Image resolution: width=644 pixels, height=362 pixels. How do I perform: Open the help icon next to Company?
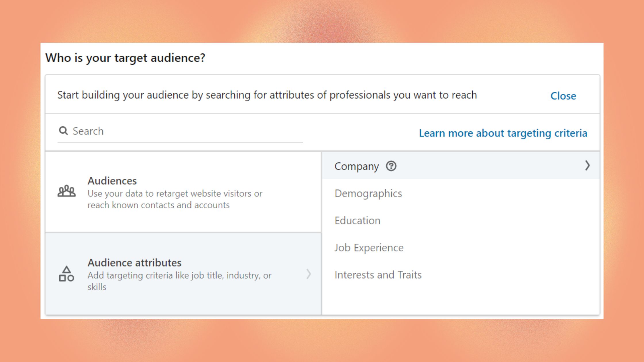point(391,166)
